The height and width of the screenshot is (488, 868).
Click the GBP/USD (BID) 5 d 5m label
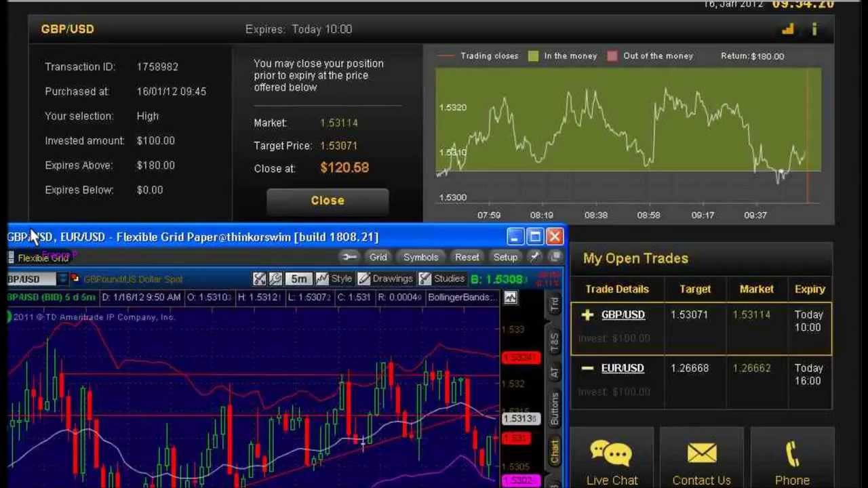[51, 297]
